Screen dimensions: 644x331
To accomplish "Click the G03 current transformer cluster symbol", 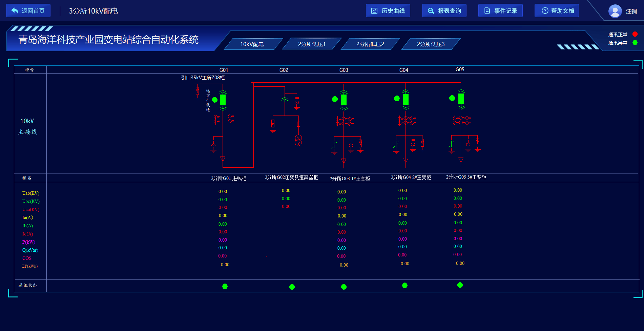I will coord(345,121).
